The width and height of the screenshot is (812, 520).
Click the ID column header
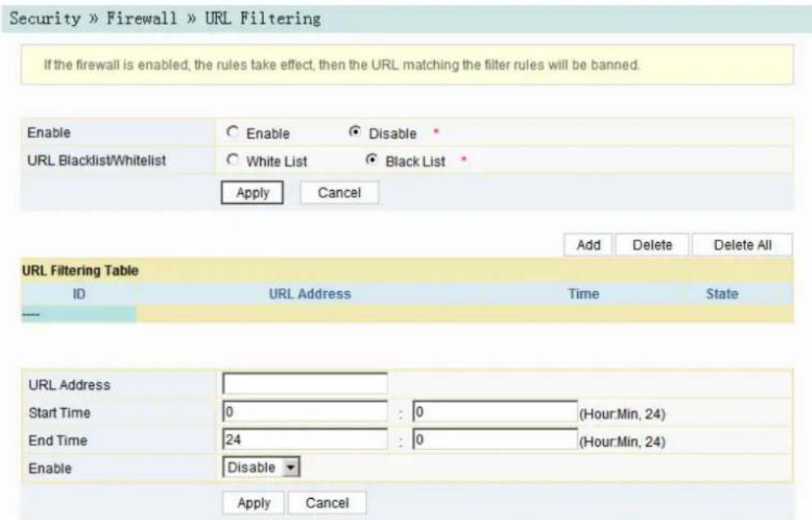click(79, 294)
